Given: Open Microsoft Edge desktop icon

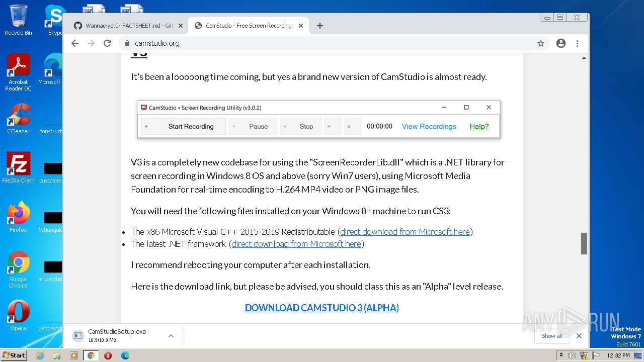Looking at the screenshot, I should pos(52,69).
